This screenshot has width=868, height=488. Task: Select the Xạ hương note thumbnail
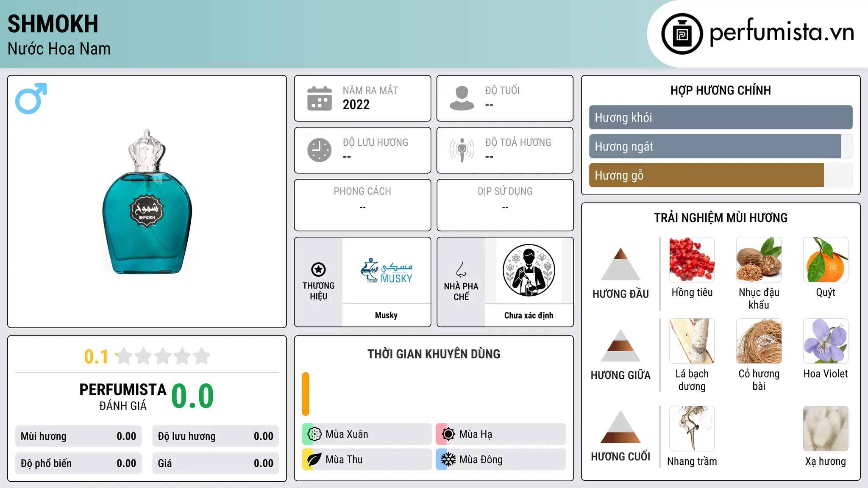coord(826,429)
